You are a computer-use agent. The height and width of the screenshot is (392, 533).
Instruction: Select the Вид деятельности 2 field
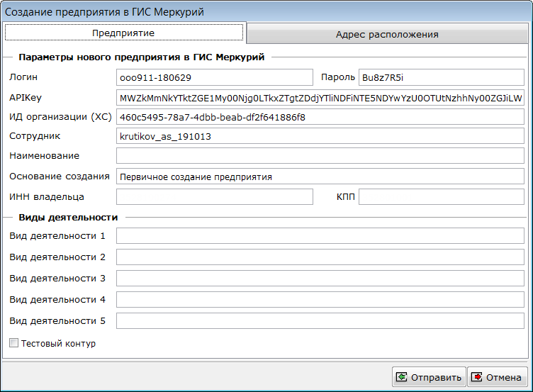coord(320,257)
